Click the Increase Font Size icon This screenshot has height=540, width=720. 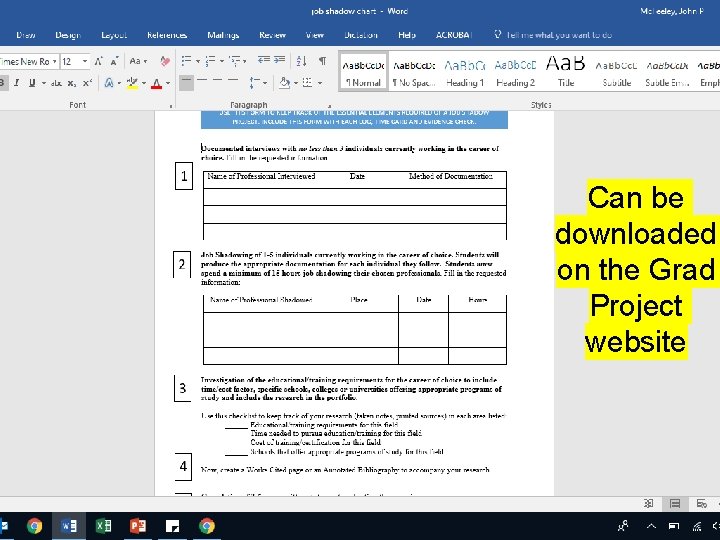pyautogui.click(x=98, y=61)
